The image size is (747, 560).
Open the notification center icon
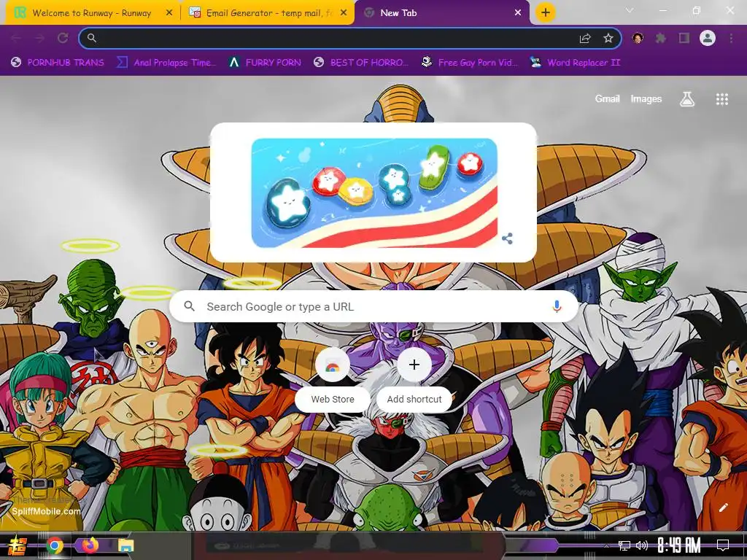point(723,545)
